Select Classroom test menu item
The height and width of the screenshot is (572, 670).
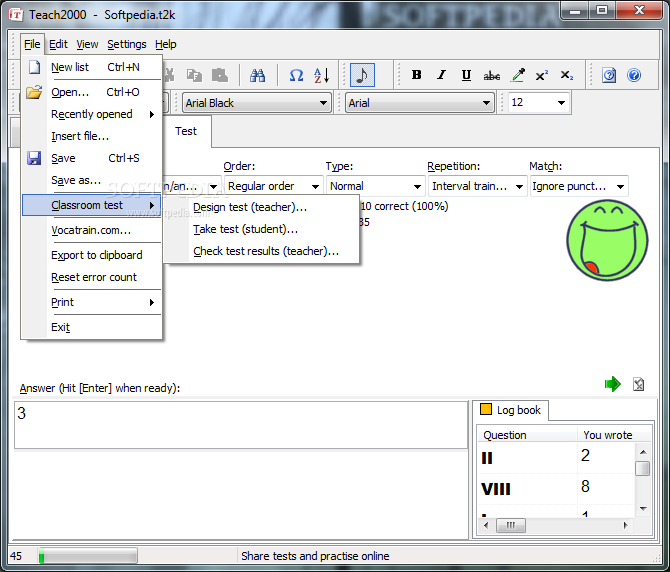pyautogui.click(x=92, y=205)
